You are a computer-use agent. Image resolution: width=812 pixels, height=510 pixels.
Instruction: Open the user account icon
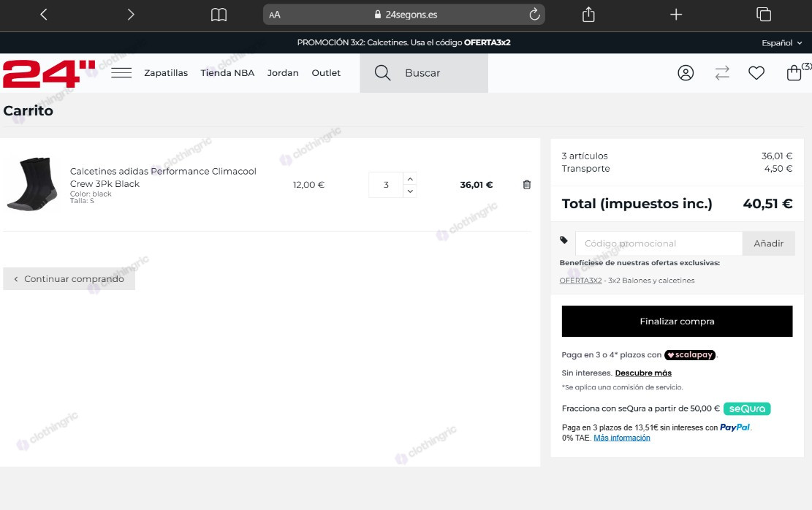coord(686,73)
